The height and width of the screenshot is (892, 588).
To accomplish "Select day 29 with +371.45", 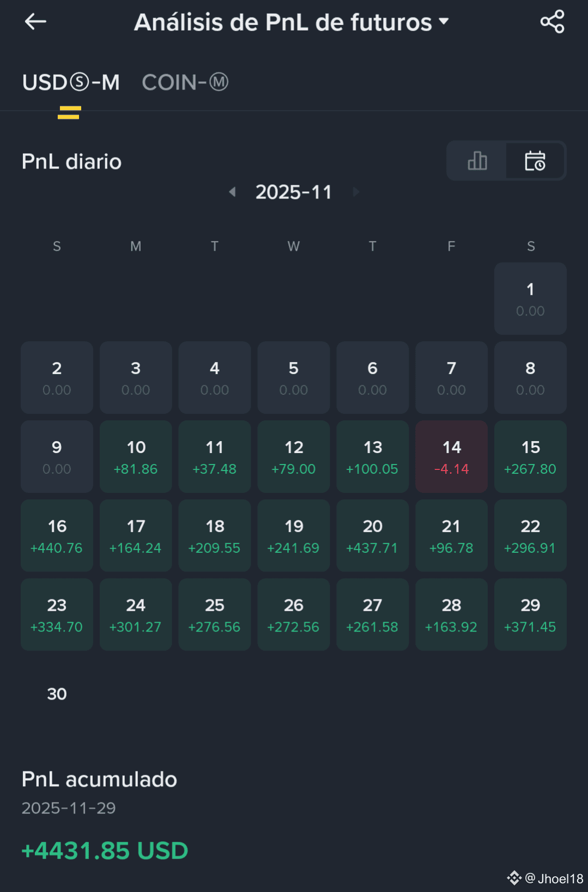I will pos(530,615).
